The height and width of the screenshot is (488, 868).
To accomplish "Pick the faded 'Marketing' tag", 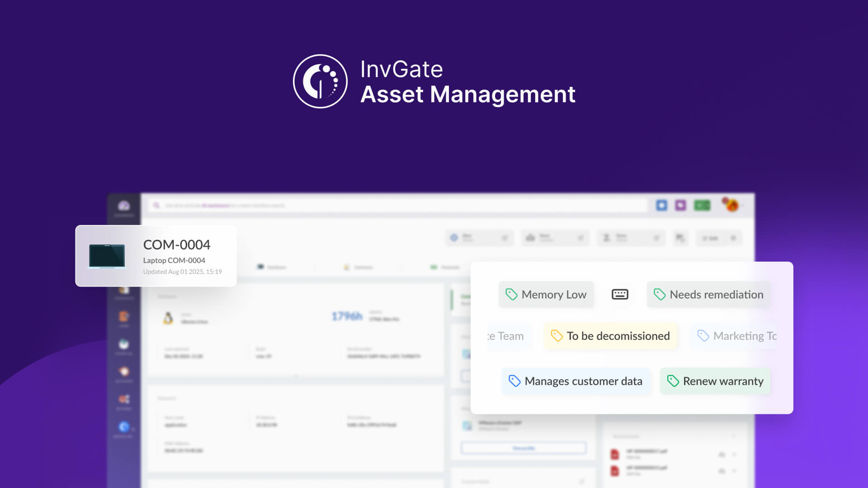I will pos(735,336).
